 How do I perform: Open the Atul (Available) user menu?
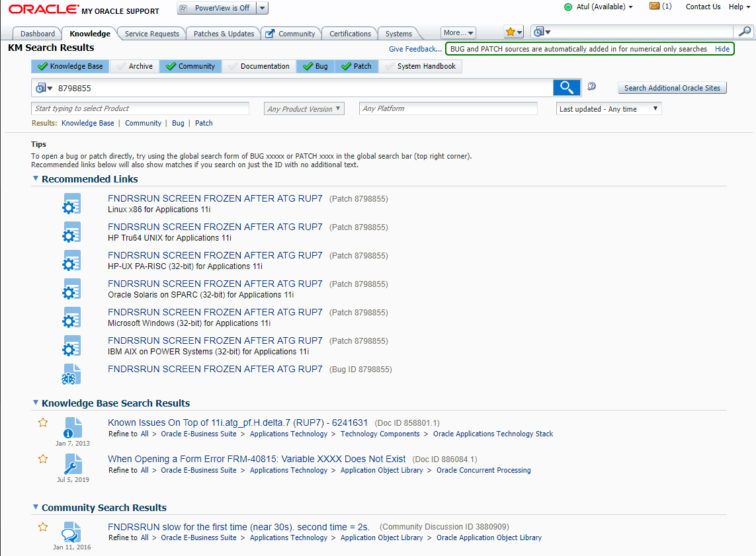[604, 7]
